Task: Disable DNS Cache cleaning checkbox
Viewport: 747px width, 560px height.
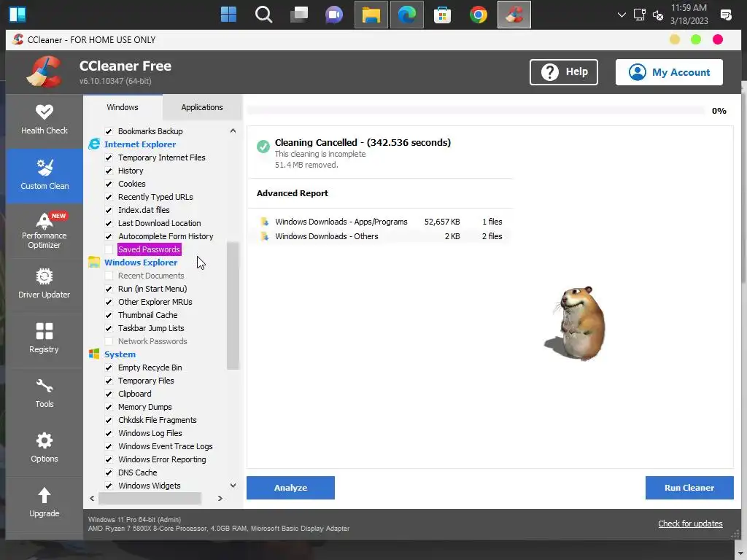Action: pos(109,472)
